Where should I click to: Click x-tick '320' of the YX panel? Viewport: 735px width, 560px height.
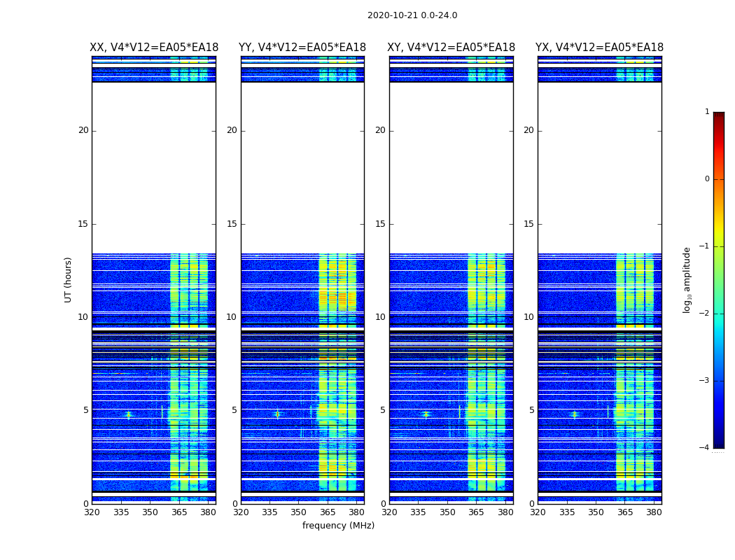[538, 512]
